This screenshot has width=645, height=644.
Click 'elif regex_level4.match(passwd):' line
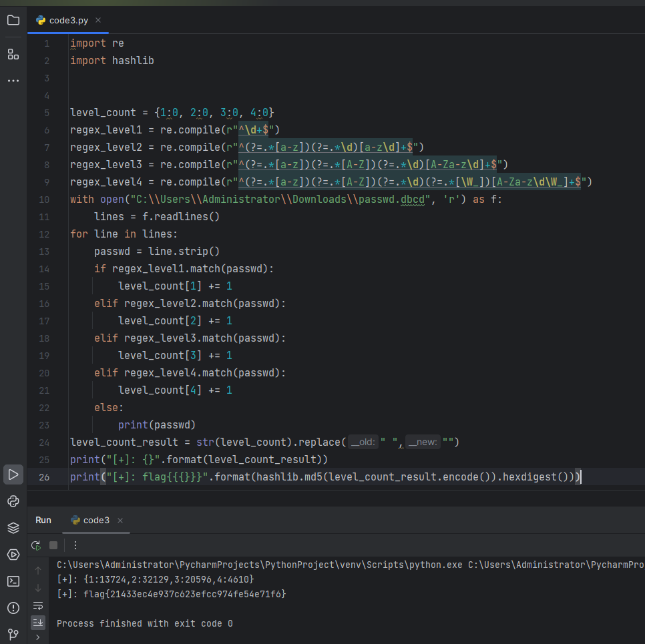(x=190, y=373)
